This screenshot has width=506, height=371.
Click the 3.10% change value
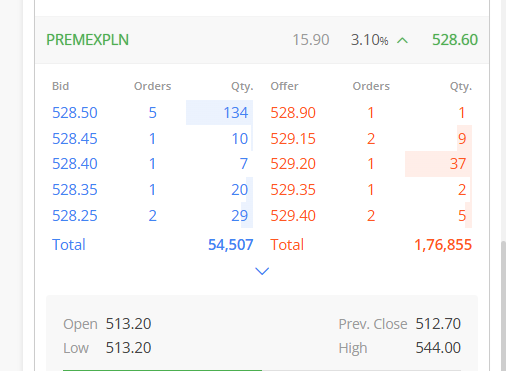tap(369, 40)
